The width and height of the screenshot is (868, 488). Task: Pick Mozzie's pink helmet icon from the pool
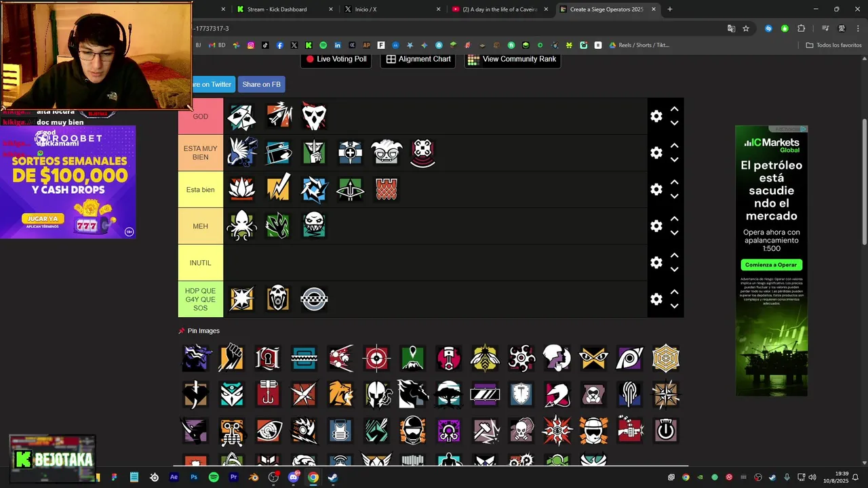[557, 394]
